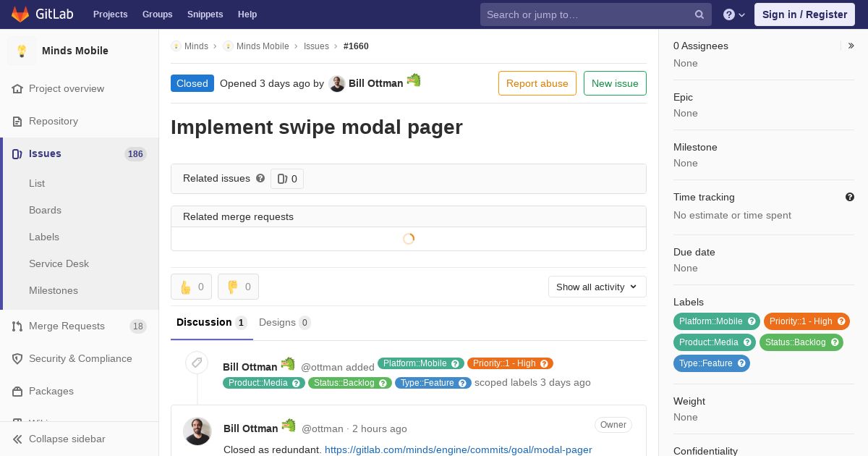This screenshot has width=868, height=456.
Task: Click the Minds Mobile project title
Action: [x=75, y=51]
